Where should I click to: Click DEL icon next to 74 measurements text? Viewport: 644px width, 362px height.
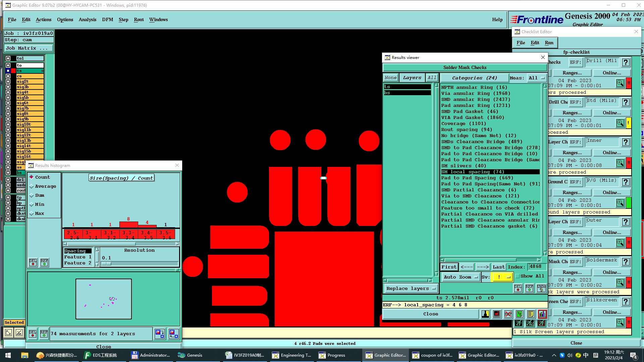tap(33, 334)
